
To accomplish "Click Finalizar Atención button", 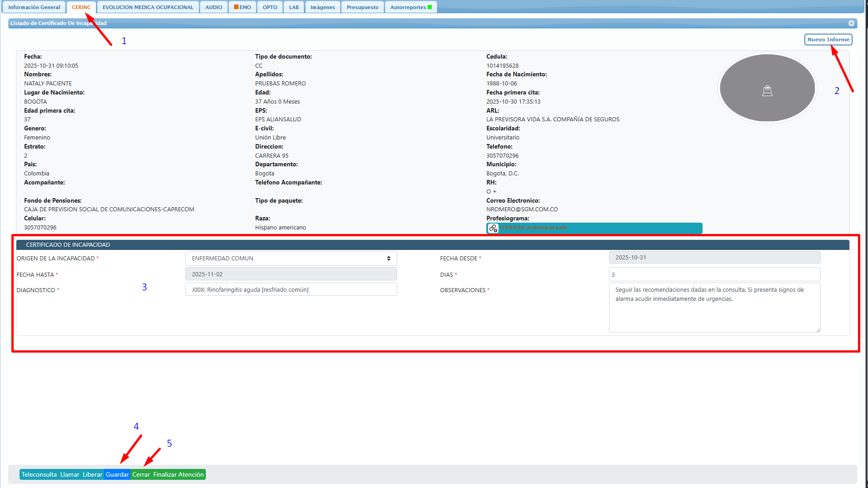I will click(x=179, y=474).
